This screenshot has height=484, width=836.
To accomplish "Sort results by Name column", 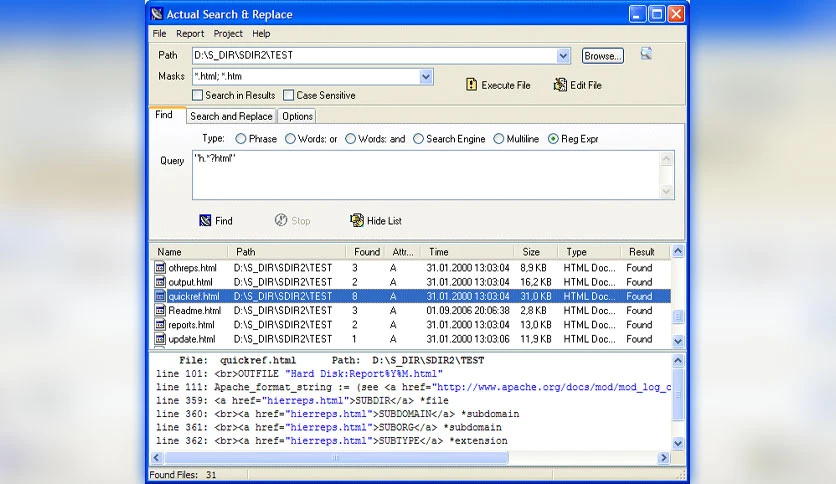I will [189, 252].
